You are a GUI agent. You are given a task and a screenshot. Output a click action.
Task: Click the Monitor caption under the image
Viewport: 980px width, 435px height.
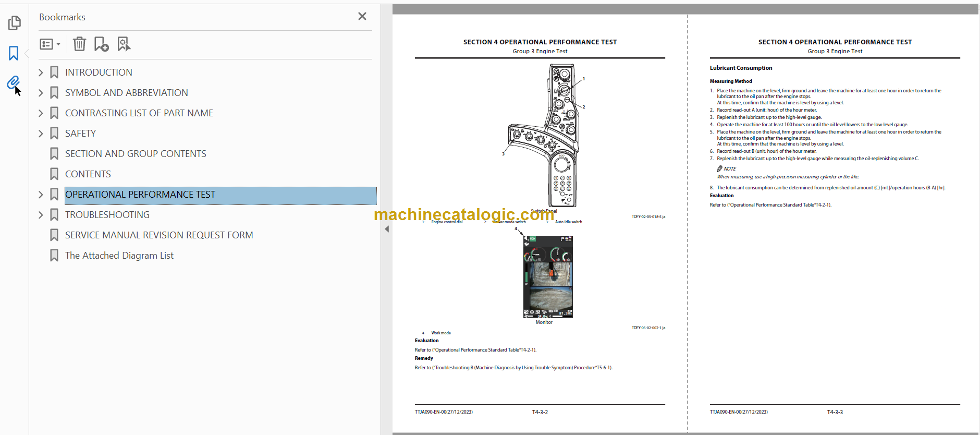(544, 322)
